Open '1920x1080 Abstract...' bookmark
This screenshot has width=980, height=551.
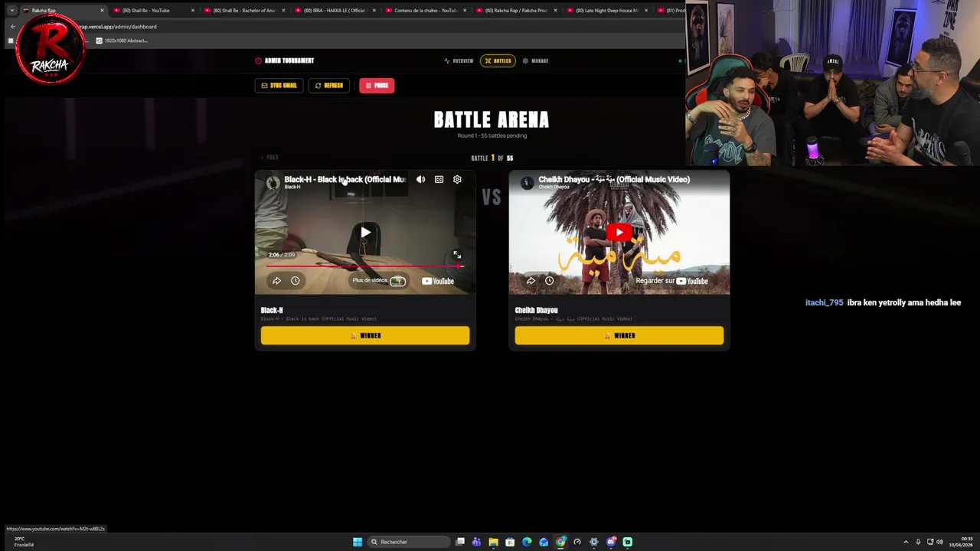point(122,41)
